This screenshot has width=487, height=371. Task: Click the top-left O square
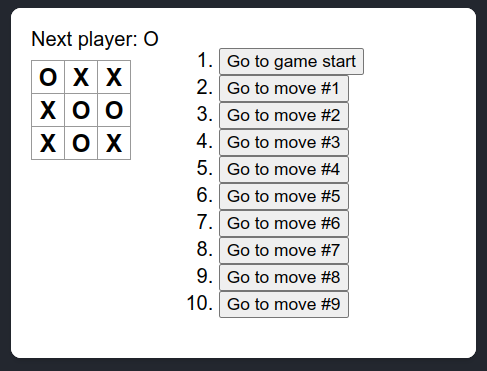click(48, 77)
